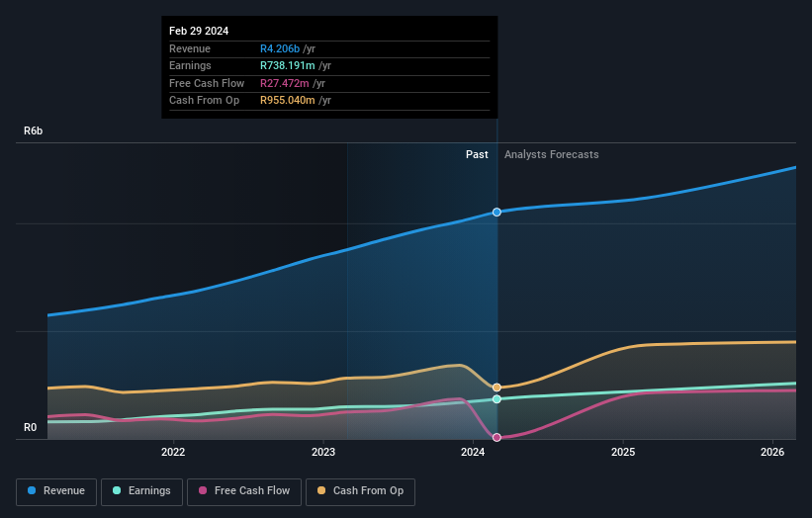
Task: Select the 2022 x-axis label
Action: click(x=173, y=452)
